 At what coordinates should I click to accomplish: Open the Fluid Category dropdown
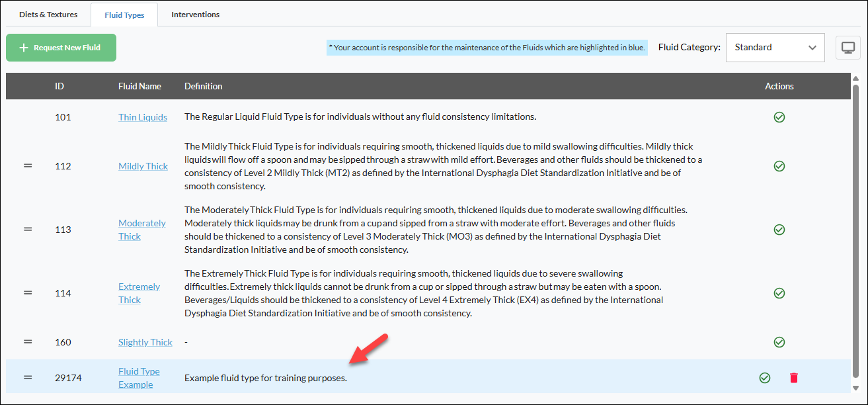775,48
